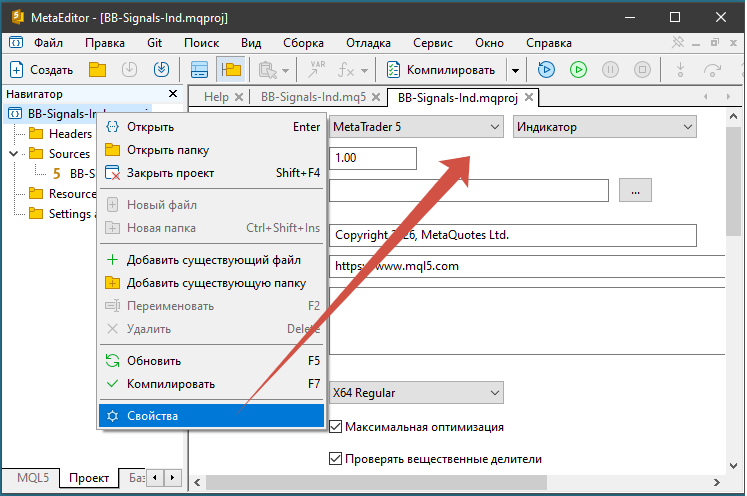
Task: Click the pin icon in menu bar
Action: tap(678, 42)
